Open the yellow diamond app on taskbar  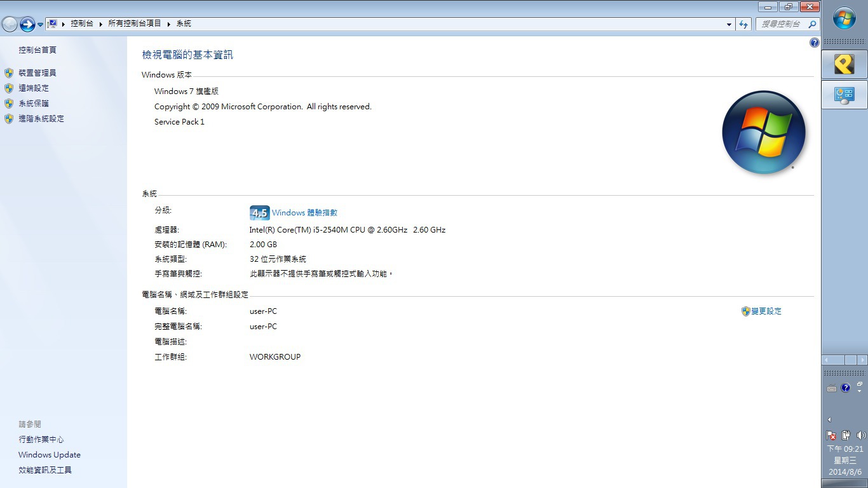(x=844, y=64)
